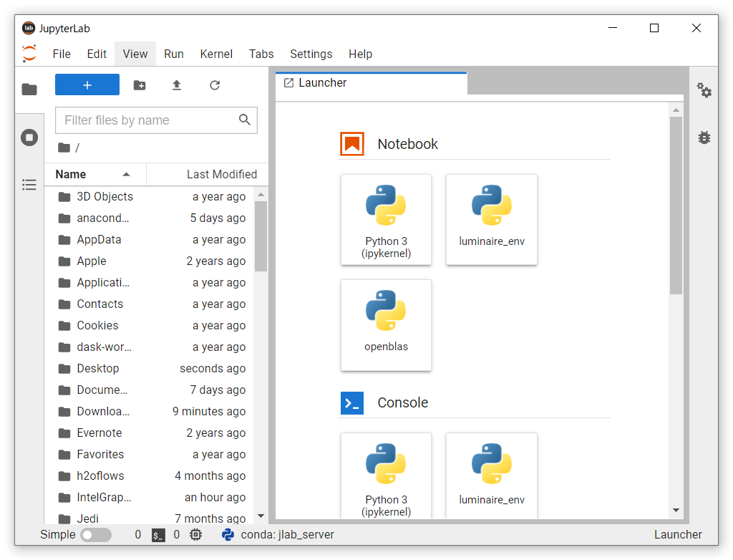Click the blue new launcher button

click(x=87, y=85)
